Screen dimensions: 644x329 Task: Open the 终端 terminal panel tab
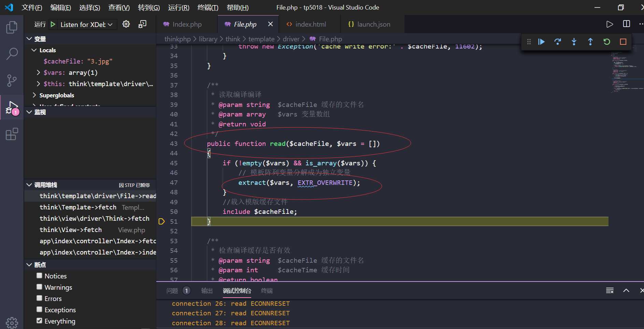coord(267,291)
